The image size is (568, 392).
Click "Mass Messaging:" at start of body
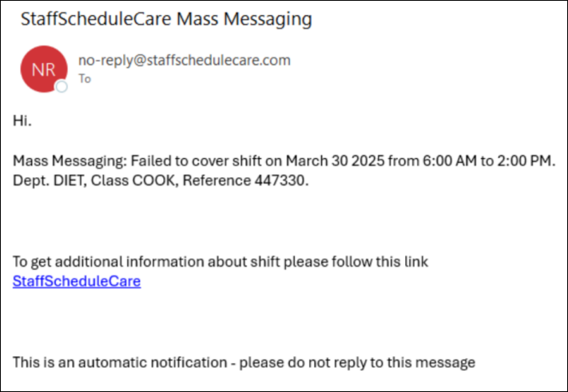click(x=70, y=160)
